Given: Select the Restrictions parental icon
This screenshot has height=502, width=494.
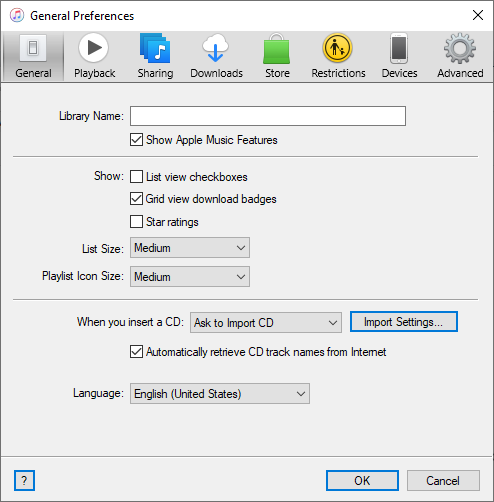Looking at the screenshot, I should (337, 48).
